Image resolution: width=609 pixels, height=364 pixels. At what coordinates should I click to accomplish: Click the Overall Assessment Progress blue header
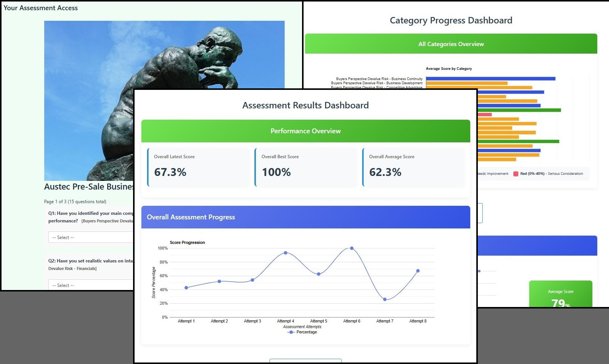coord(305,217)
